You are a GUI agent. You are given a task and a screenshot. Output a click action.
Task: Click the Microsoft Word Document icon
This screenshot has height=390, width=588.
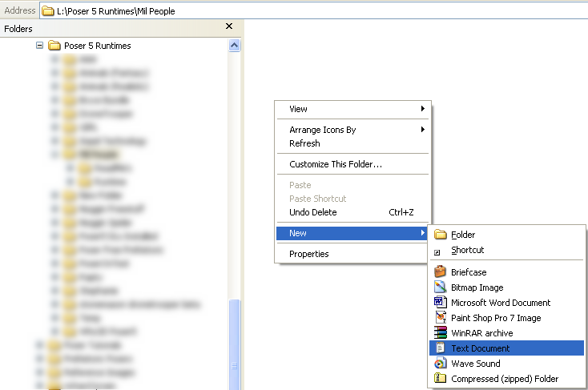pos(439,303)
